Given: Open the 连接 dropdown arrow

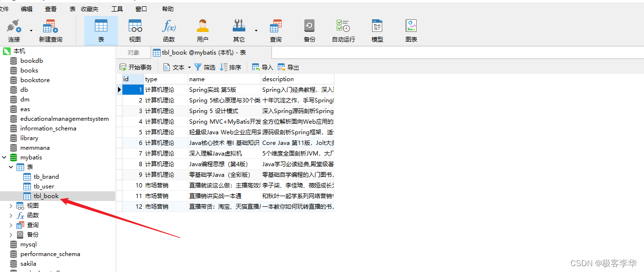Looking at the screenshot, I should 31,30.
